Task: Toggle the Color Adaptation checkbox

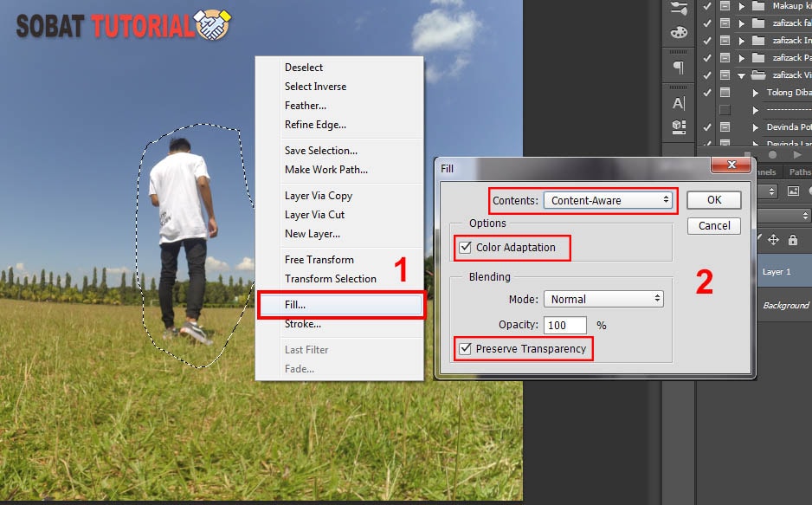Action: click(x=465, y=247)
